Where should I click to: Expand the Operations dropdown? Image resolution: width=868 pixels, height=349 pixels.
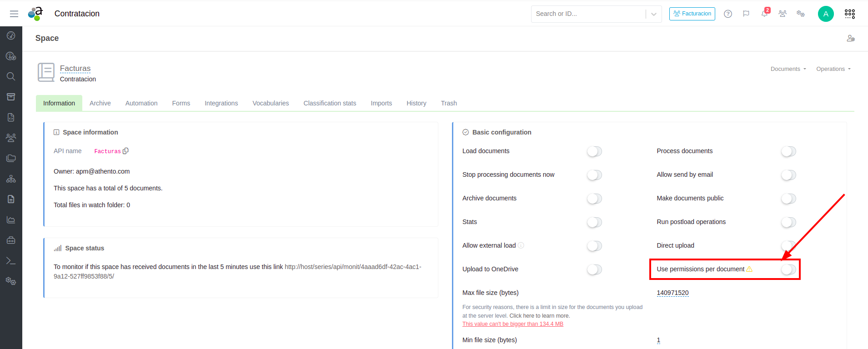[833, 69]
